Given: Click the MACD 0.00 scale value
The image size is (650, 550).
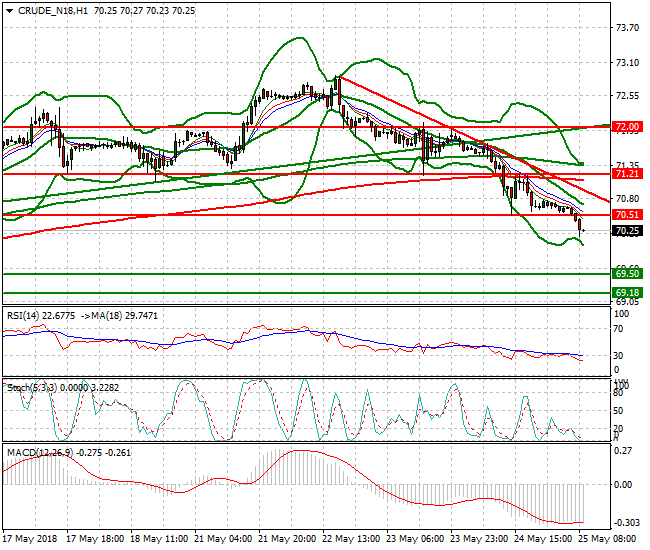Looking at the screenshot, I should [623, 485].
